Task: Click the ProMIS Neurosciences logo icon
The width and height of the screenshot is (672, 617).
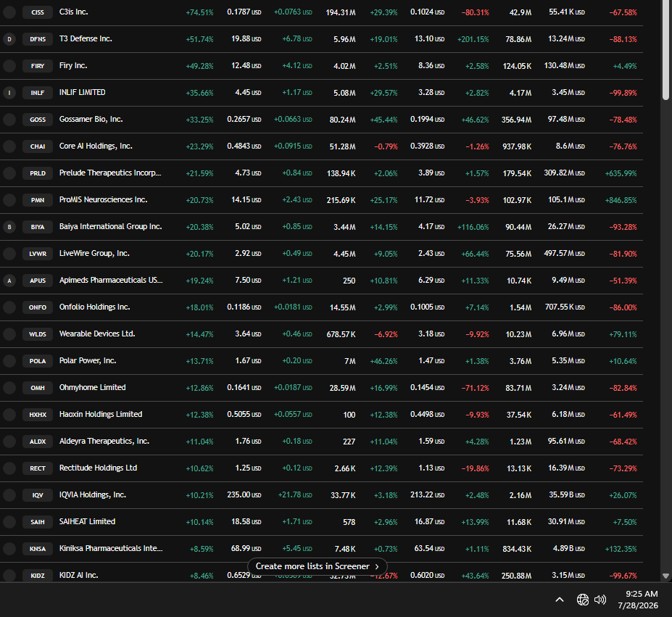Action: point(9,200)
